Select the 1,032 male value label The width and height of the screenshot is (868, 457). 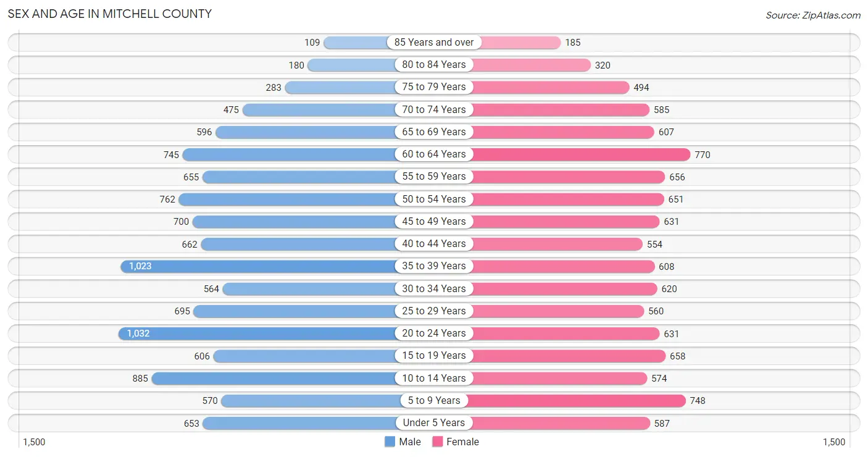coord(138,333)
